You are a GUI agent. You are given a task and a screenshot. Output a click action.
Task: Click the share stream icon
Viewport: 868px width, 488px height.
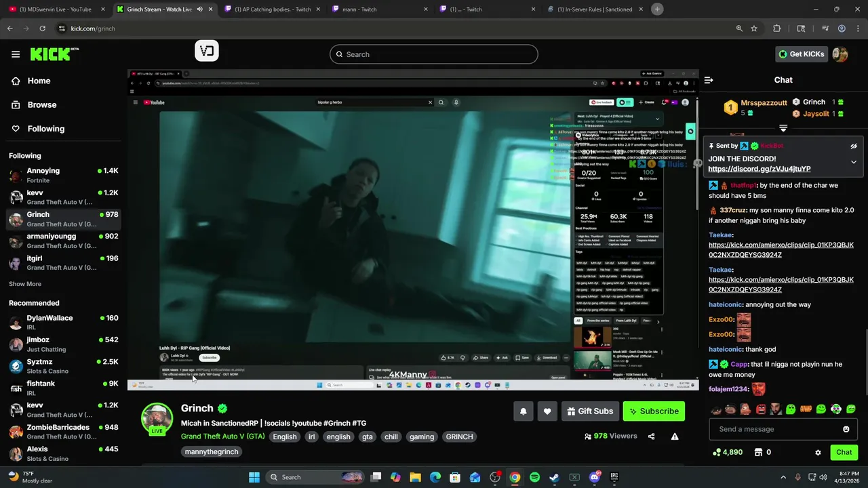[652, 436]
